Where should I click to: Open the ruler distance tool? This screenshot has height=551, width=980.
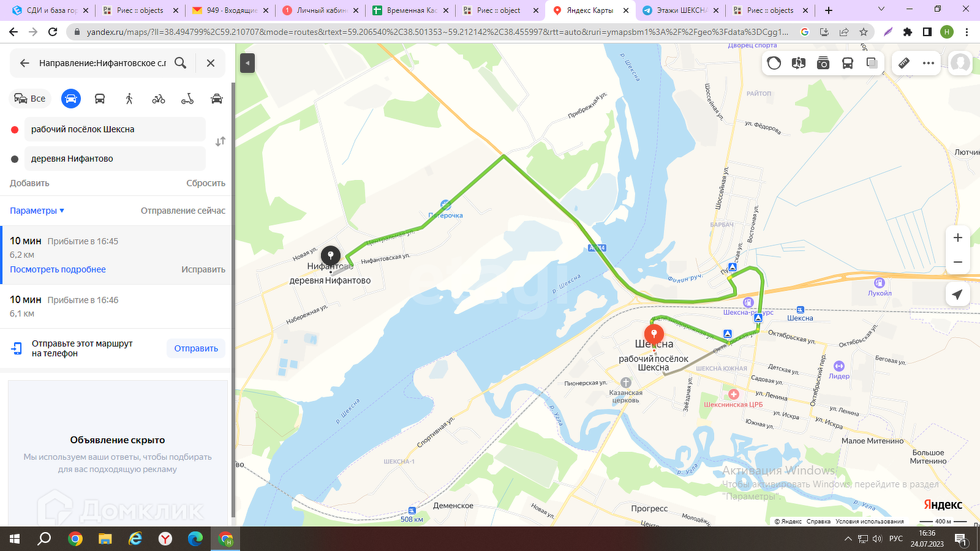point(904,63)
